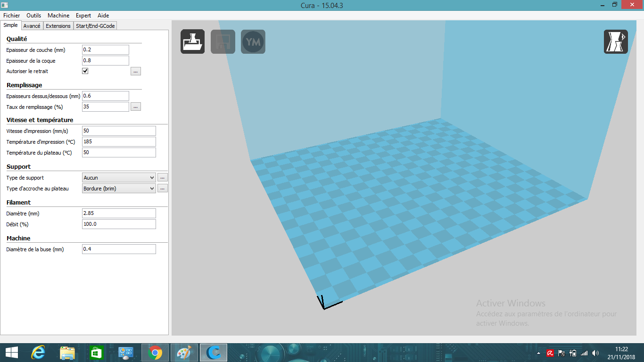Open the Fichier menu
644x362 pixels.
(11, 16)
